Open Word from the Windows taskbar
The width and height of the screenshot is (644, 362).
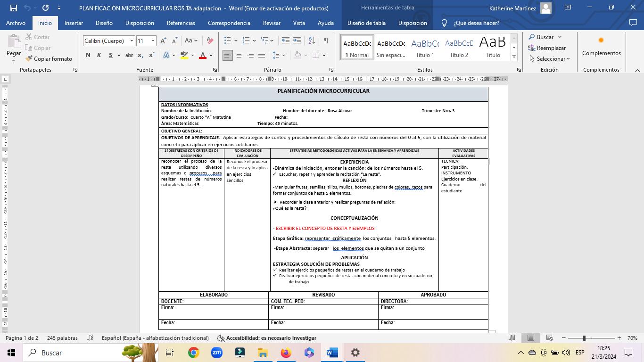[332, 353]
